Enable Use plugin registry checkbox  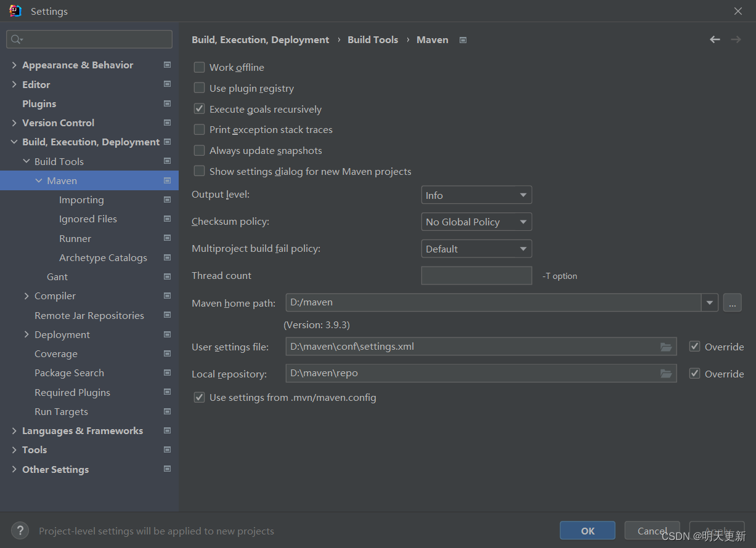(199, 88)
